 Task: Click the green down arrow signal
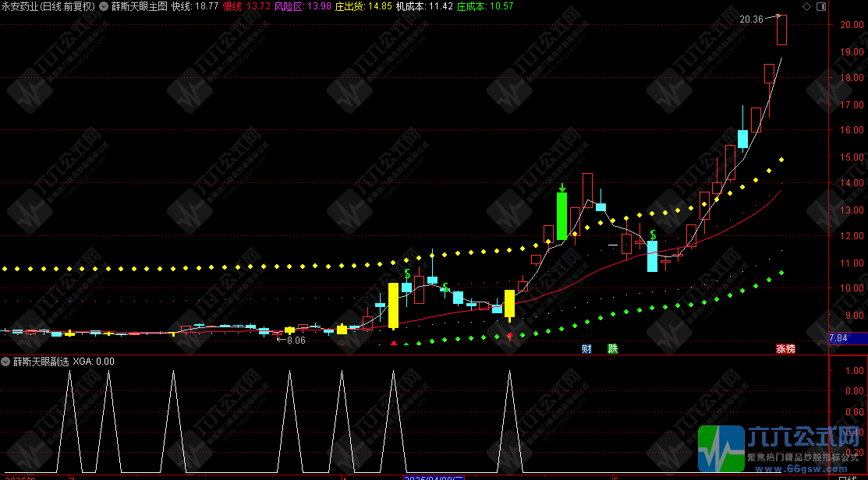pos(562,188)
